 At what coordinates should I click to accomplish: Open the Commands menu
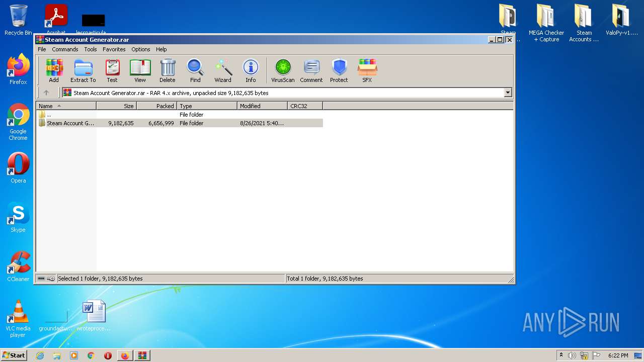coord(65,49)
